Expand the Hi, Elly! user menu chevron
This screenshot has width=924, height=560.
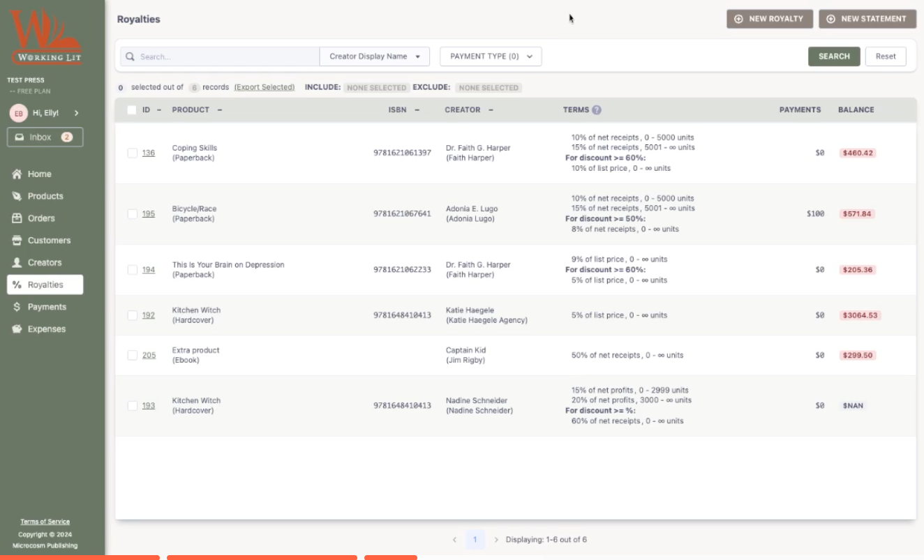pos(76,113)
